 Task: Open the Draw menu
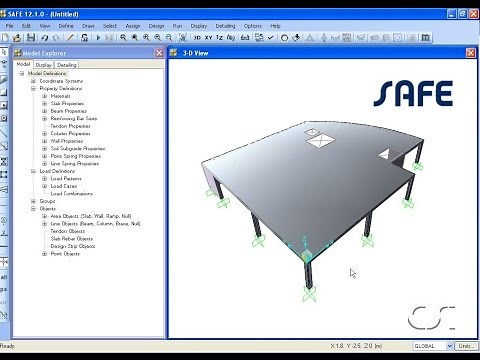coord(88,26)
